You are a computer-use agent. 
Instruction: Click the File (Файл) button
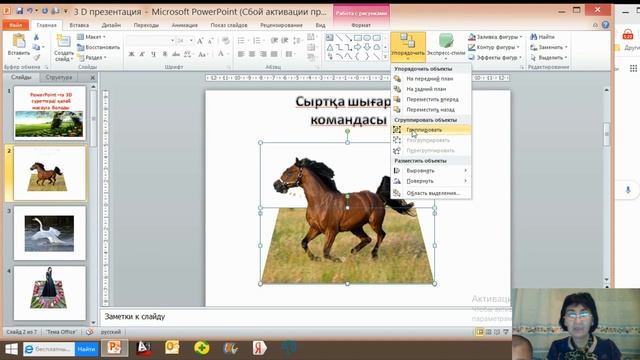(16, 25)
